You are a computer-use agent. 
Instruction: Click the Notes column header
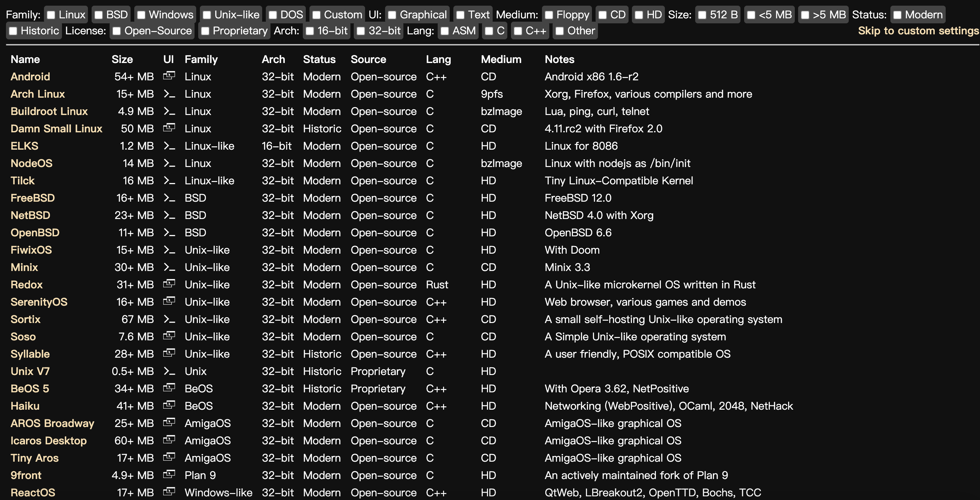click(x=559, y=59)
